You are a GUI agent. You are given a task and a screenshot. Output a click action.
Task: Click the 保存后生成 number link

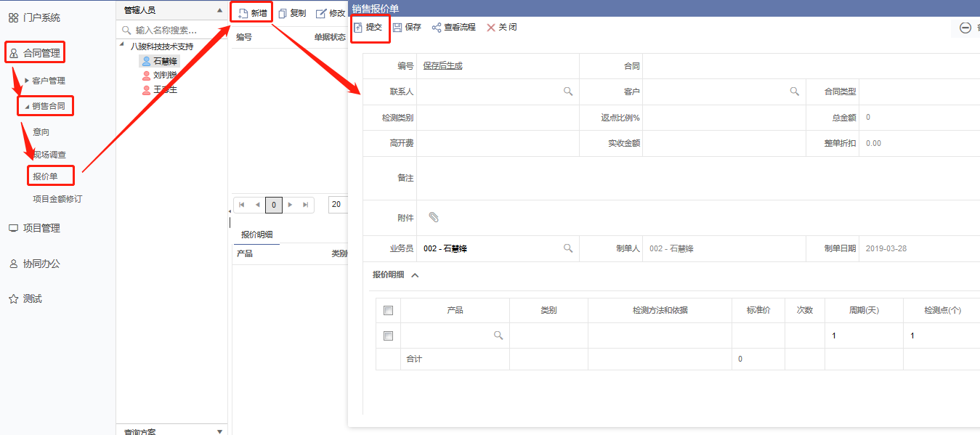(x=442, y=65)
